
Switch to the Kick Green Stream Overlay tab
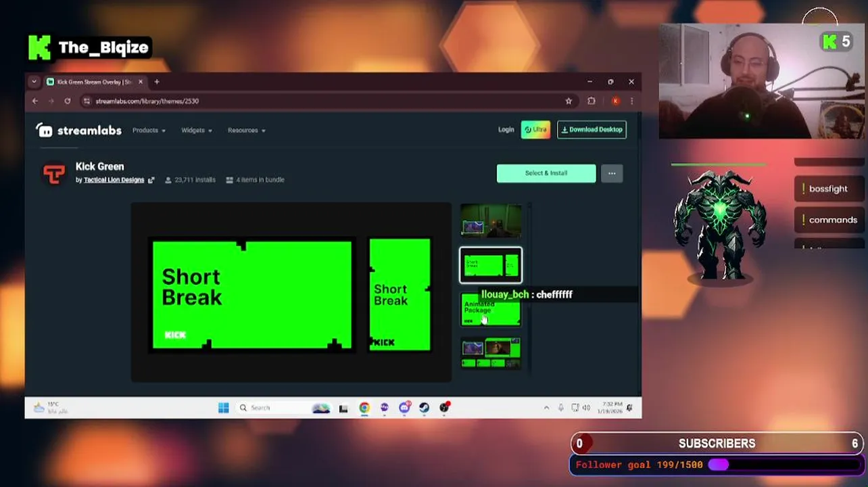(94, 82)
